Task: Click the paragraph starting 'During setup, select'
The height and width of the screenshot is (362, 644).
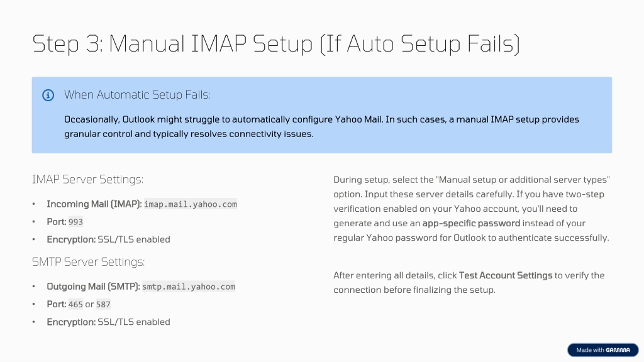Action: [x=472, y=209]
